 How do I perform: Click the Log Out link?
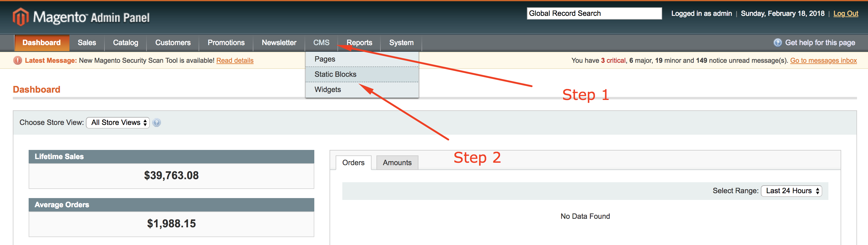(846, 13)
